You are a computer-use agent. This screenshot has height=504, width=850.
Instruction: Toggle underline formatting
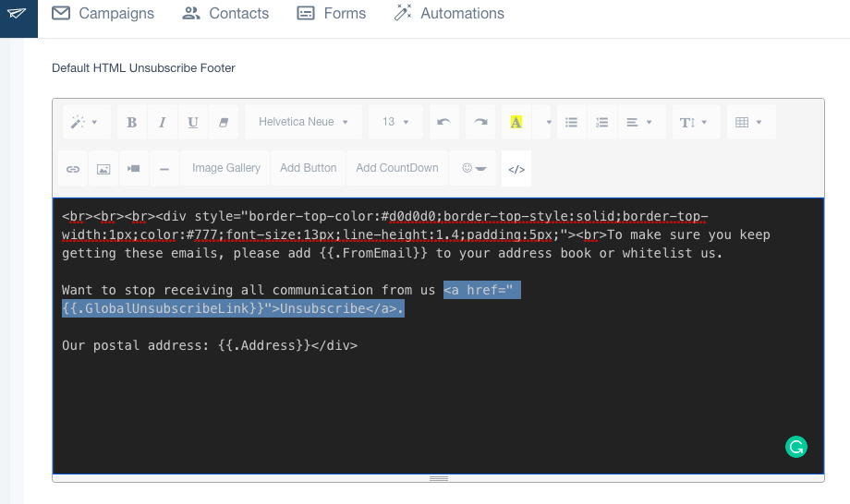(192, 122)
